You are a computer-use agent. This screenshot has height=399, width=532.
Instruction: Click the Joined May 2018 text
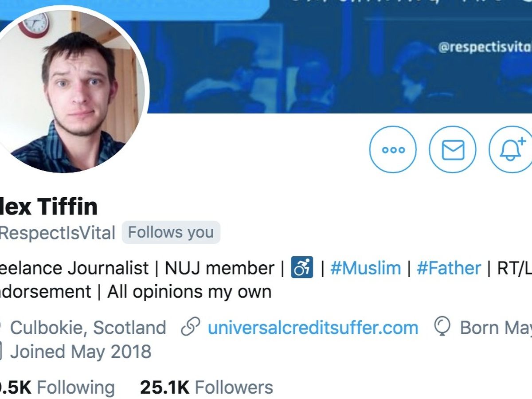click(x=80, y=352)
